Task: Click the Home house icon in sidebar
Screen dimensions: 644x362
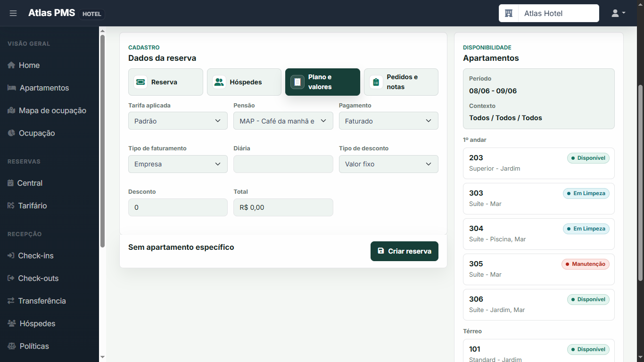Action: 11,65
